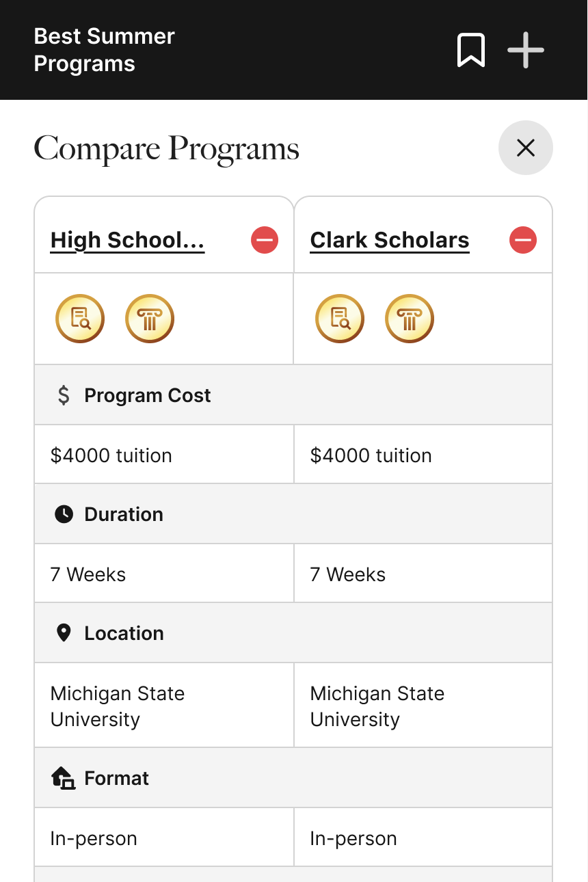Remove High School program from comparison
588x882 pixels.
(265, 240)
